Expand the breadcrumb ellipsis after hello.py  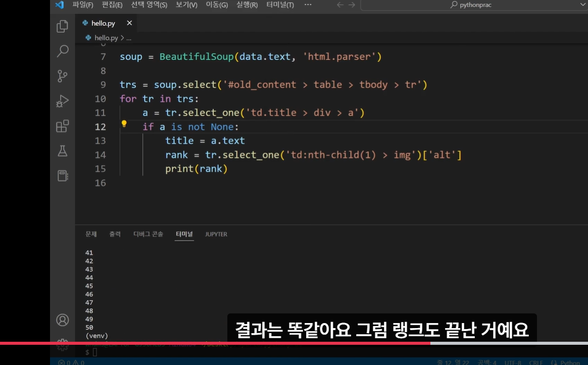coord(129,38)
